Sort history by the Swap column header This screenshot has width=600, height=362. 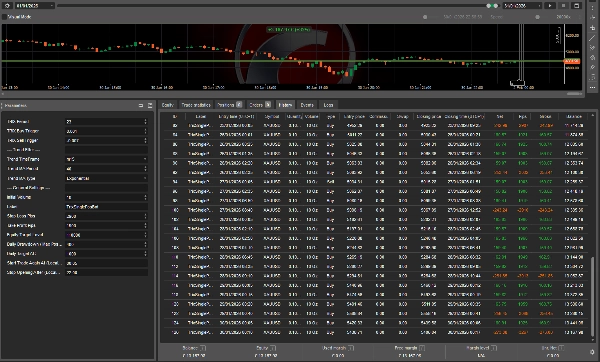pyautogui.click(x=403, y=116)
